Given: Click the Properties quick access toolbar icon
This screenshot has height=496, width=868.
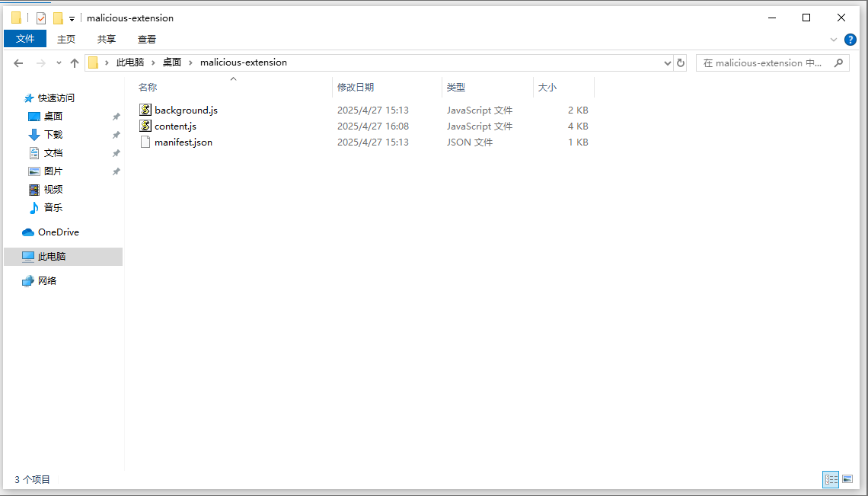Looking at the screenshot, I should 41,18.
